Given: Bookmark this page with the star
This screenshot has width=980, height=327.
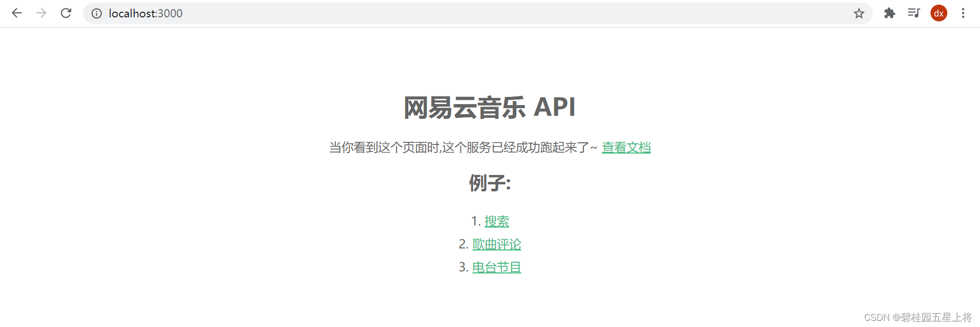Looking at the screenshot, I should 859,13.
